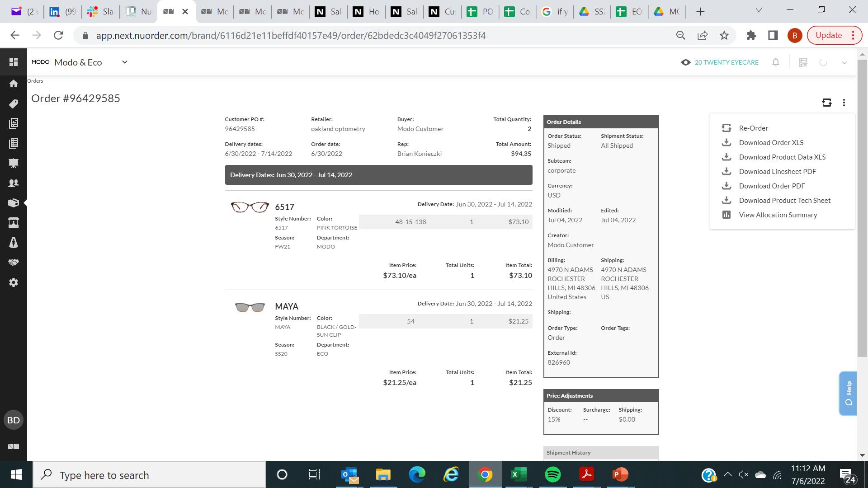Open the home icon in sidebar

click(x=14, y=84)
